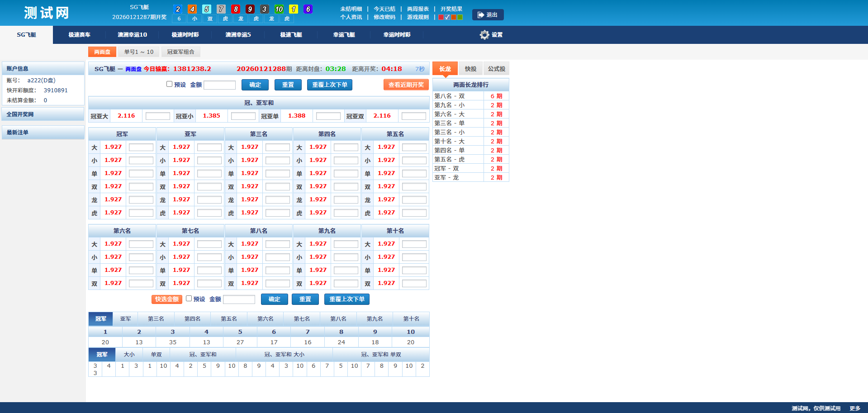Click the green number 10 ball
The width and height of the screenshot is (868, 413).
(x=279, y=9)
